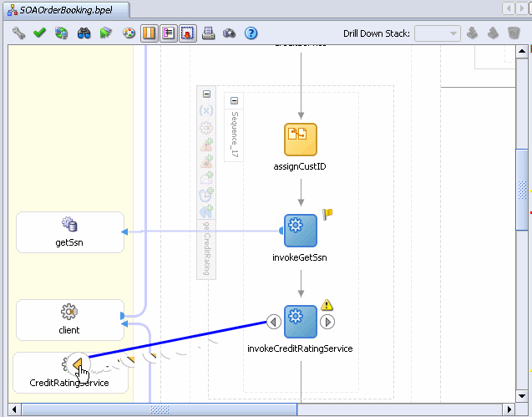Image resolution: width=532 pixels, height=417 pixels.
Task: Select the assignCustID assign activity icon
Action: (301, 140)
